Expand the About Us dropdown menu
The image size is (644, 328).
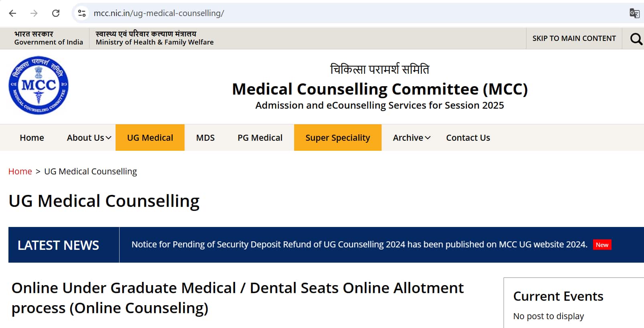[89, 138]
